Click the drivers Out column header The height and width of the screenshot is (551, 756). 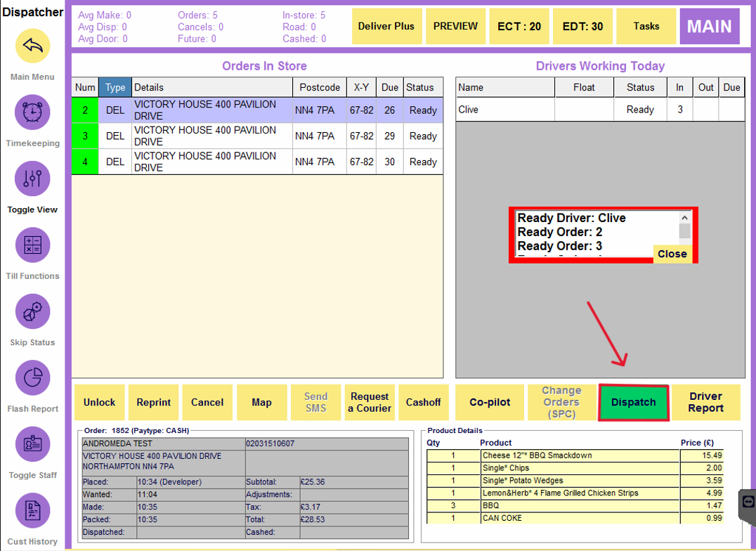pos(706,87)
